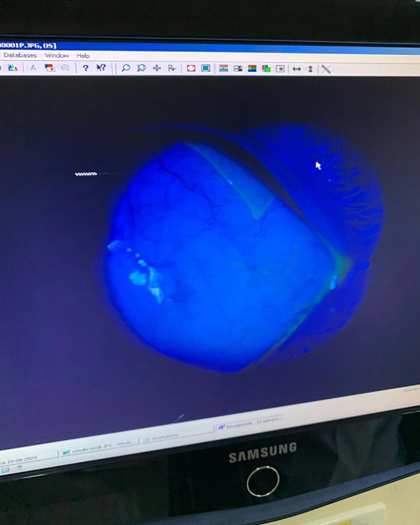The image size is (420, 525).
Task: Toggle the full screen display icon
Action: pos(206,68)
